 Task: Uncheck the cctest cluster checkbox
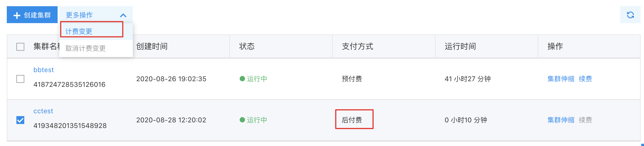pyautogui.click(x=20, y=120)
